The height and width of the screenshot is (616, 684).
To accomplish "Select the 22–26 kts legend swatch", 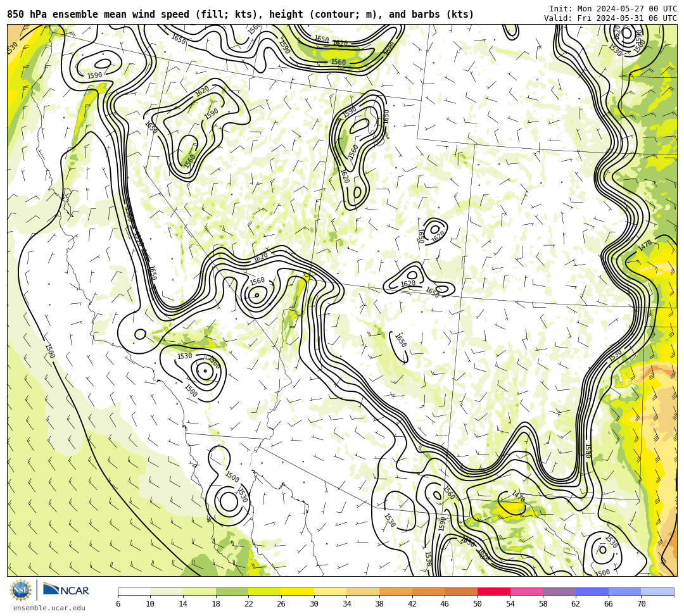I will [x=265, y=591].
